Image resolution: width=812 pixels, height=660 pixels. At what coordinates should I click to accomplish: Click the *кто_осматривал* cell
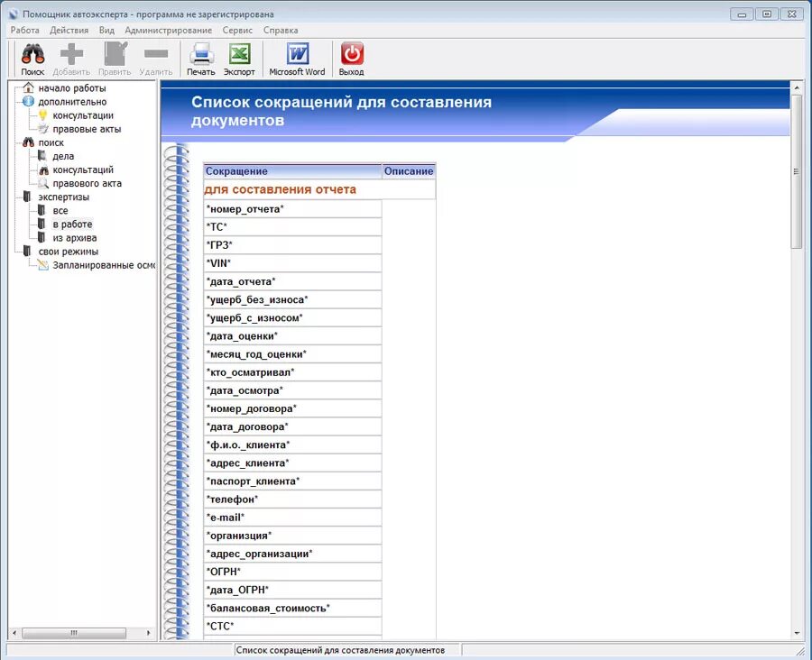point(292,371)
